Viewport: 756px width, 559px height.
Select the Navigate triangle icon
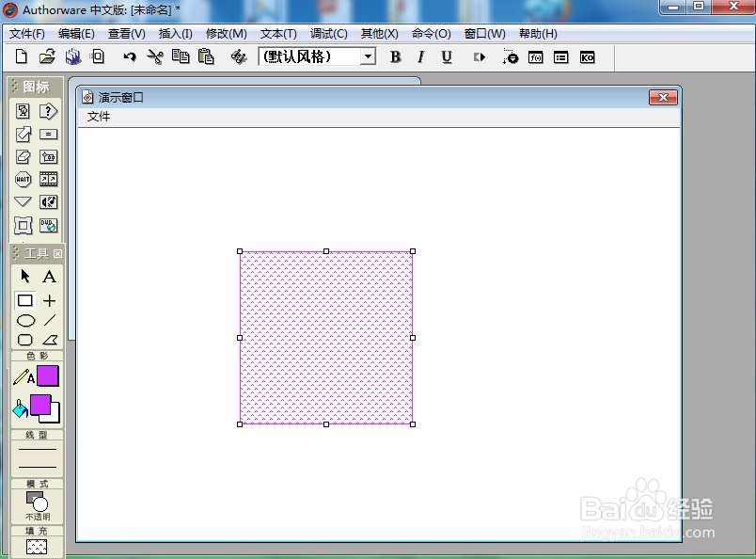pyautogui.click(x=23, y=201)
